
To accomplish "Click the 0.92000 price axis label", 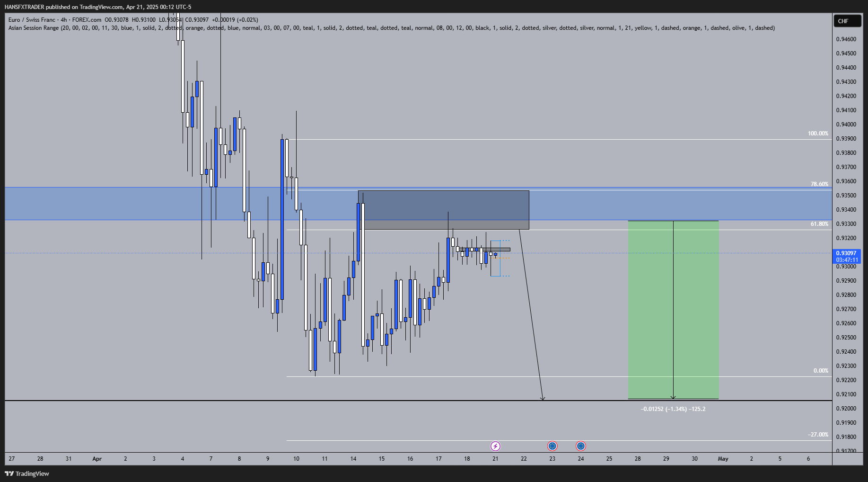I will tap(846, 409).
